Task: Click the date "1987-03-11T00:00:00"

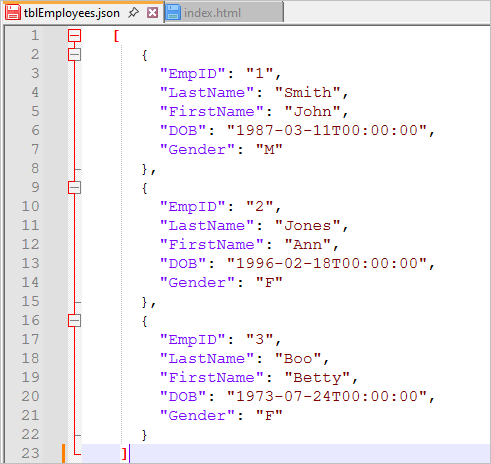Action: tap(327, 131)
